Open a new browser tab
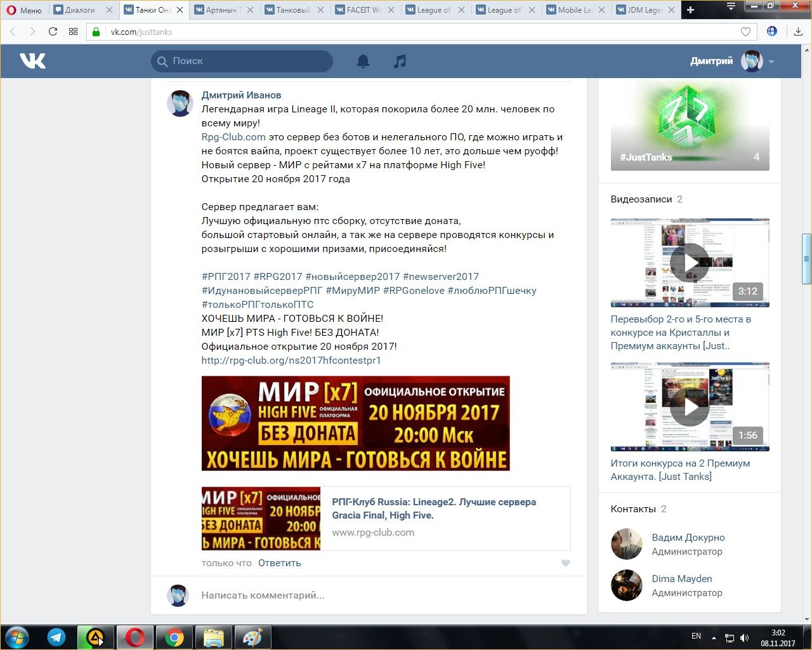The width and height of the screenshot is (812, 650). click(x=691, y=10)
